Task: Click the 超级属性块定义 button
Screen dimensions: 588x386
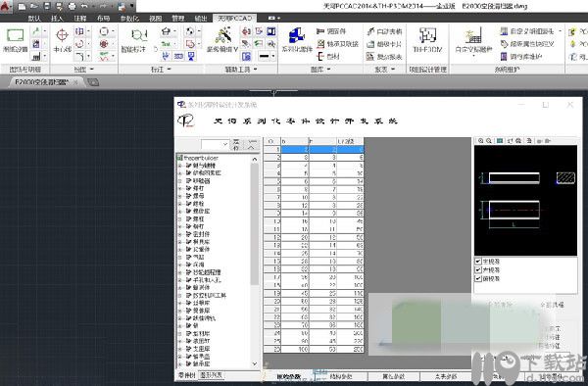Action: [x=527, y=44]
